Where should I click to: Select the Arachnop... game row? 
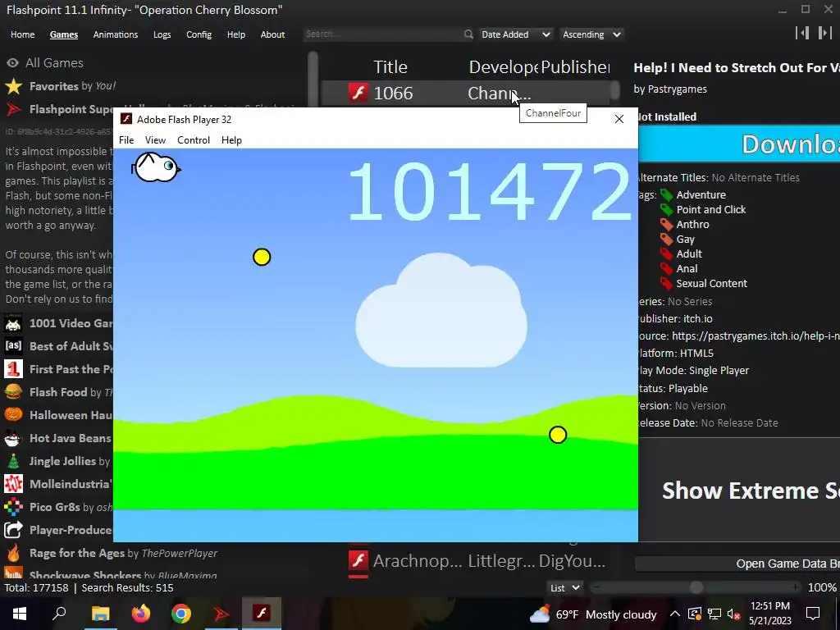(465, 561)
